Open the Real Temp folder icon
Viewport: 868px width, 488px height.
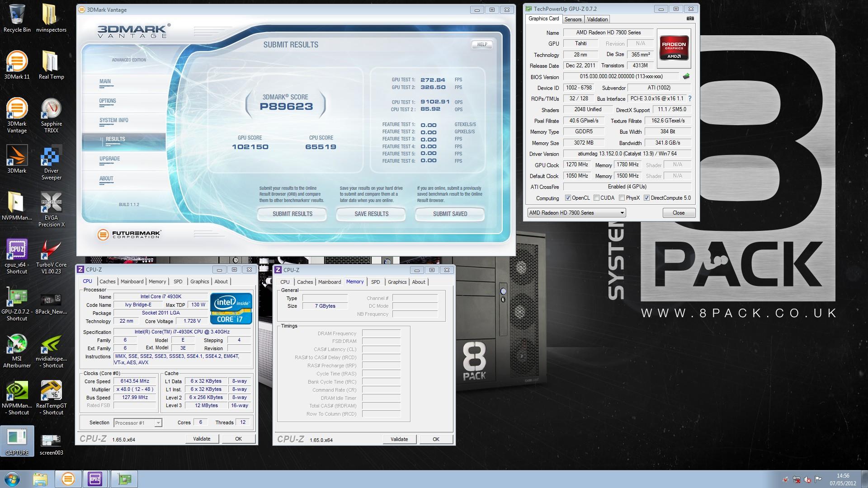pyautogui.click(x=50, y=62)
